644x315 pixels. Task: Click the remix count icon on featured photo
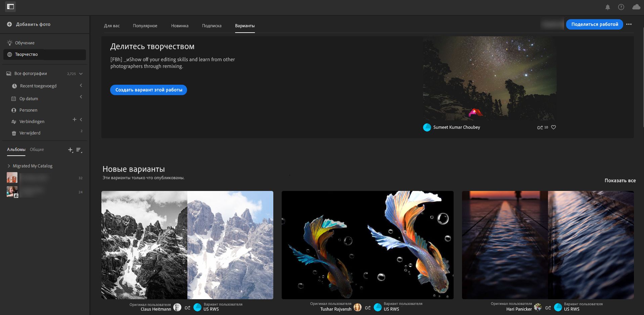[x=540, y=127]
